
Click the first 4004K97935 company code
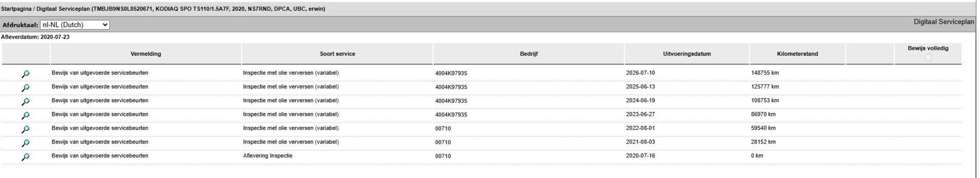point(451,73)
